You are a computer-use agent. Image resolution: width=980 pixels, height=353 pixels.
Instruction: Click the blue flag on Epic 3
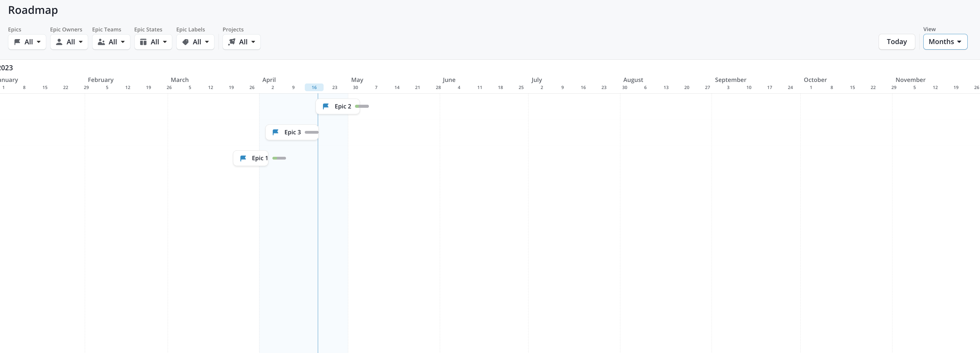coord(276,132)
